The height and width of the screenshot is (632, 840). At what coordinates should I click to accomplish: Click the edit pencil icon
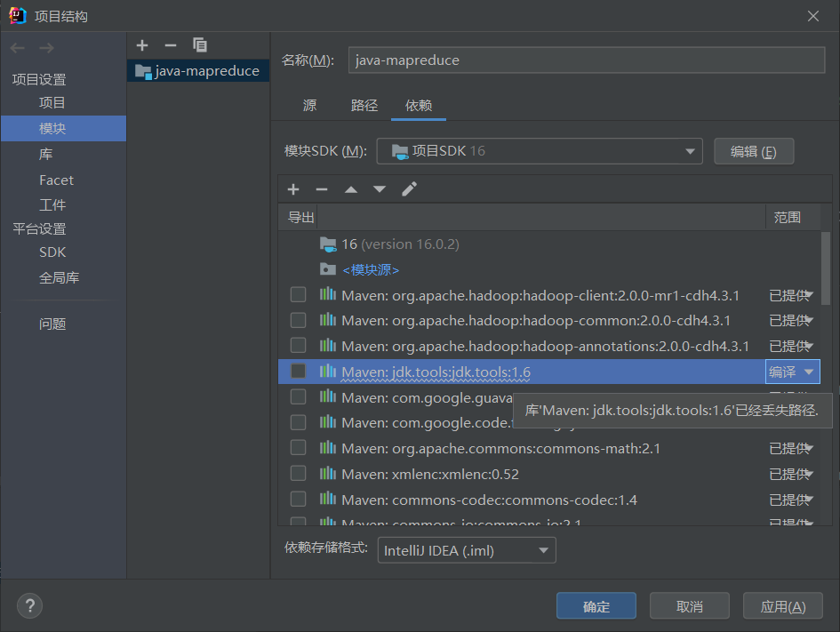click(409, 189)
